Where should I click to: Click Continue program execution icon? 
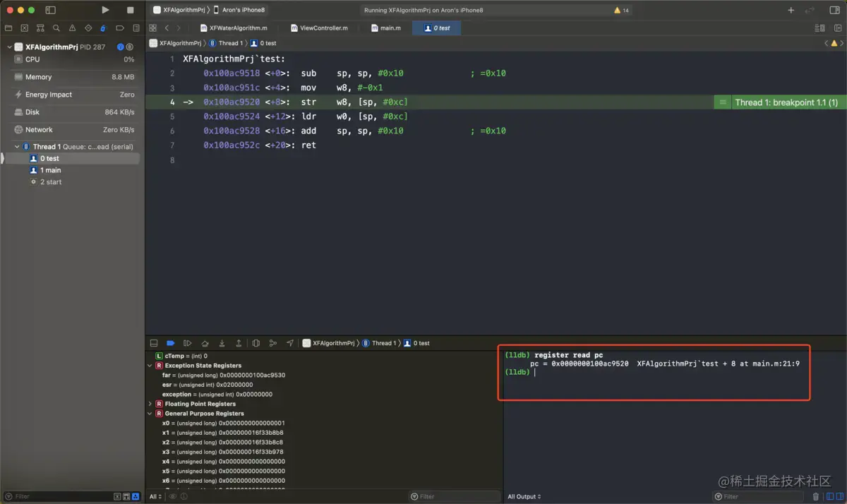click(187, 343)
